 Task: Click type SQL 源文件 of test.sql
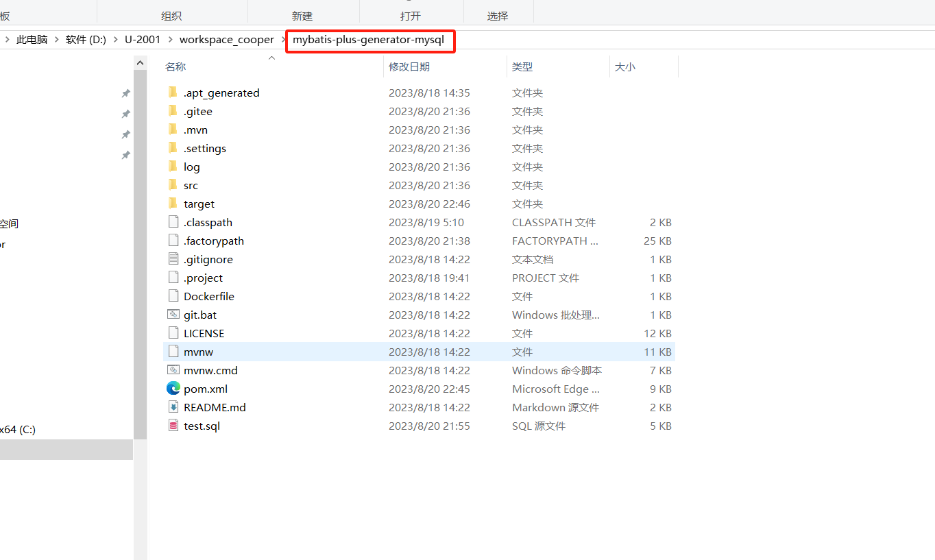coord(539,426)
